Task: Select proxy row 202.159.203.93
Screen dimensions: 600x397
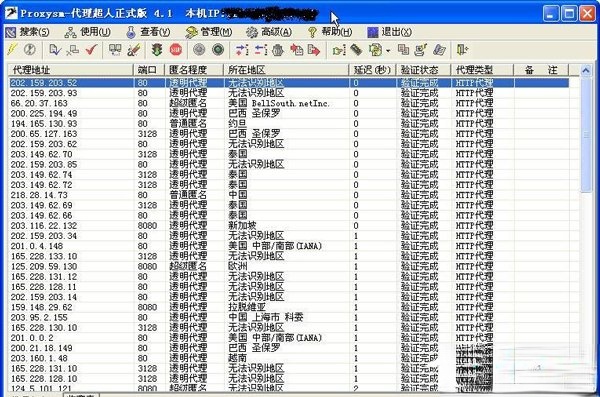Action: [x=289, y=93]
